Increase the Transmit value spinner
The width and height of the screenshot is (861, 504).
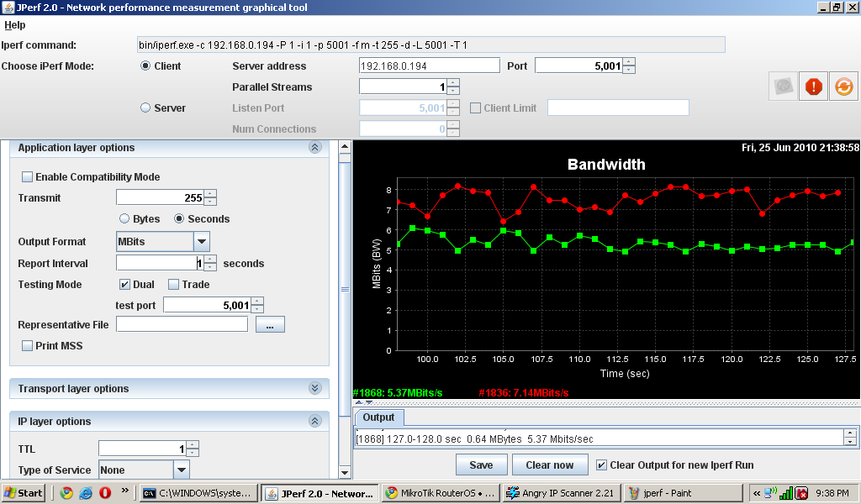coord(209,193)
